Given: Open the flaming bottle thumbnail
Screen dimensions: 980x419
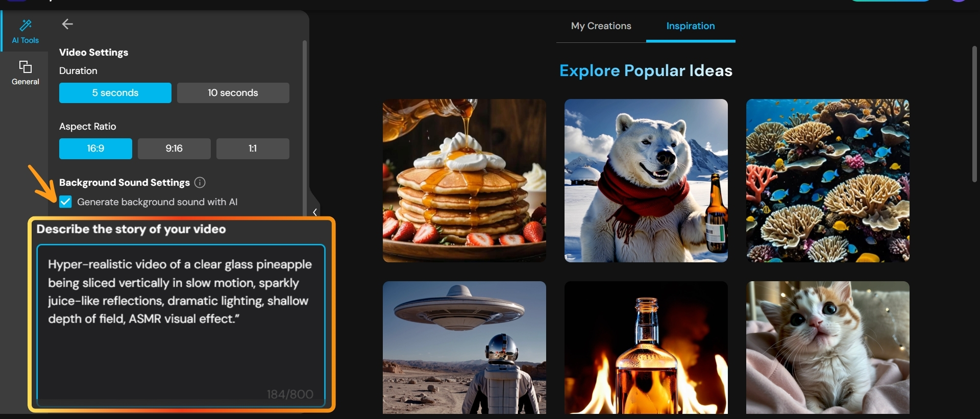Looking at the screenshot, I should coord(646,348).
